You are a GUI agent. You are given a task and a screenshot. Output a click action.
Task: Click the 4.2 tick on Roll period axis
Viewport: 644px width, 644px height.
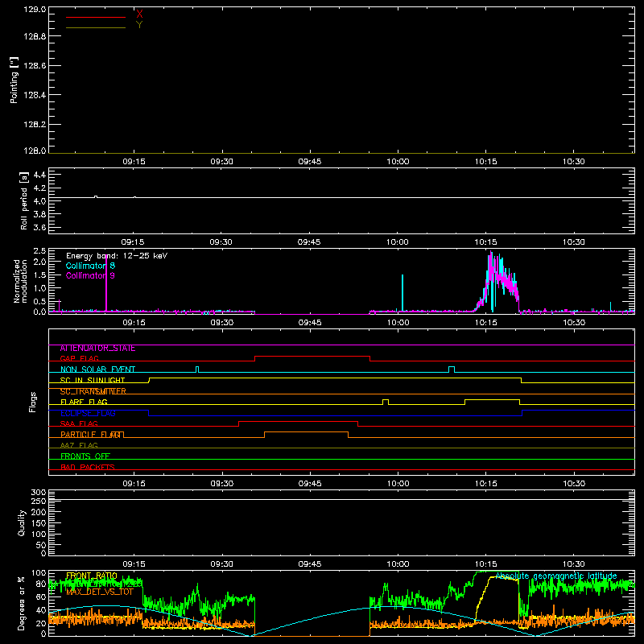point(39,188)
